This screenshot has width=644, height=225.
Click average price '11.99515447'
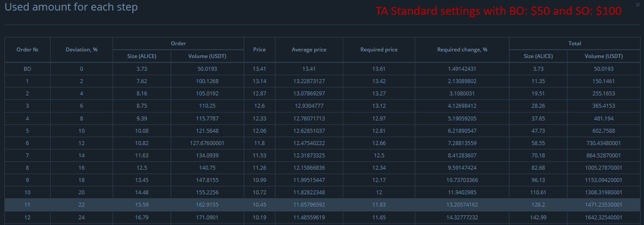[309, 180]
